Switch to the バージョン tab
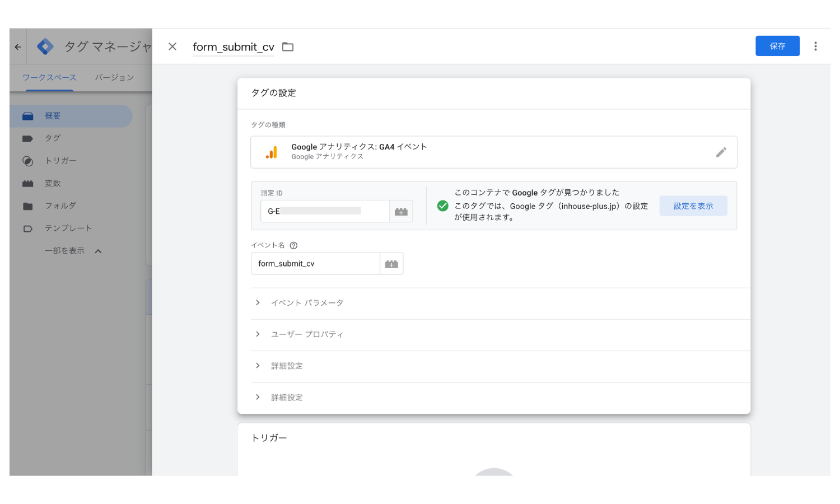This screenshot has width=840, height=504. 114,77
